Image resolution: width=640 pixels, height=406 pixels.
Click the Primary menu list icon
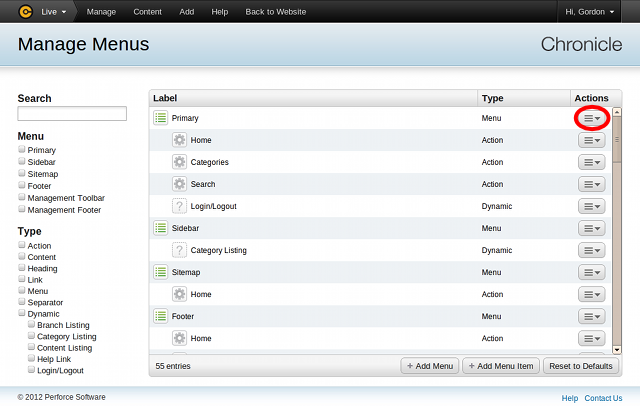pyautogui.click(x=160, y=118)
